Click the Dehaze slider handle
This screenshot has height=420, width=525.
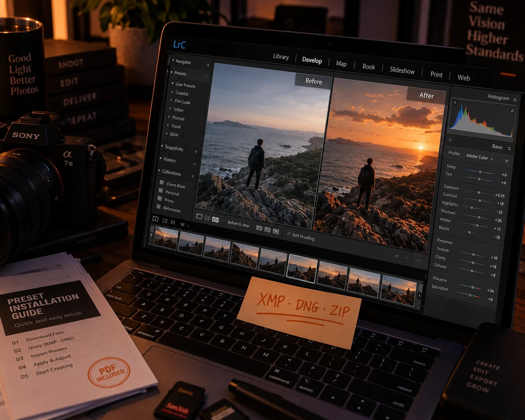click(x=472, y=271)
